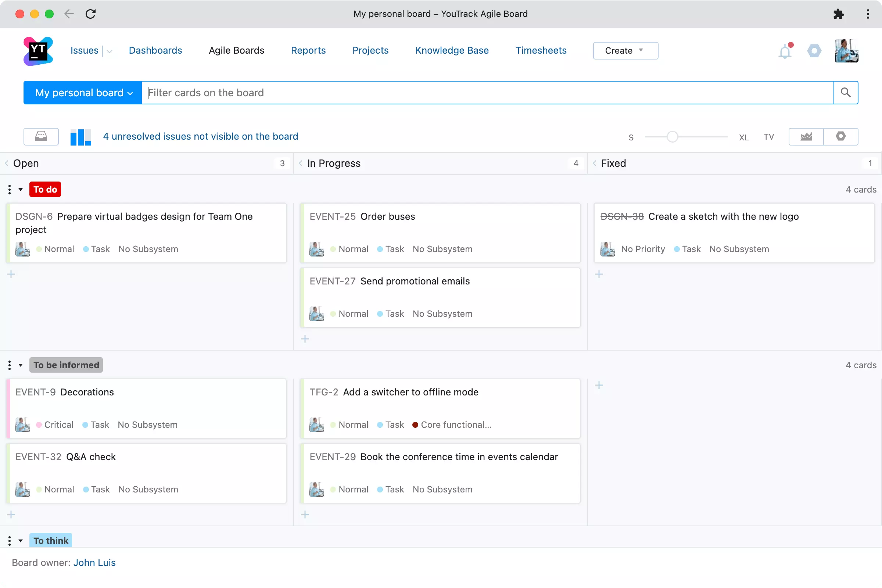Click the browser extensions puzzle icon
This screenshot has width=882, height=588.
[839, 12]
